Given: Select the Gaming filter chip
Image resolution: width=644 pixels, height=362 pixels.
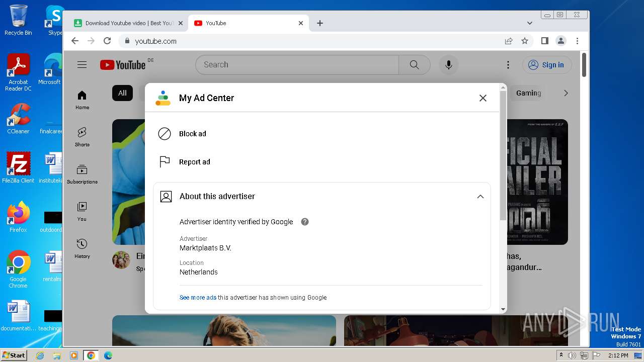Looking at the screenshot, I should 528,93.
